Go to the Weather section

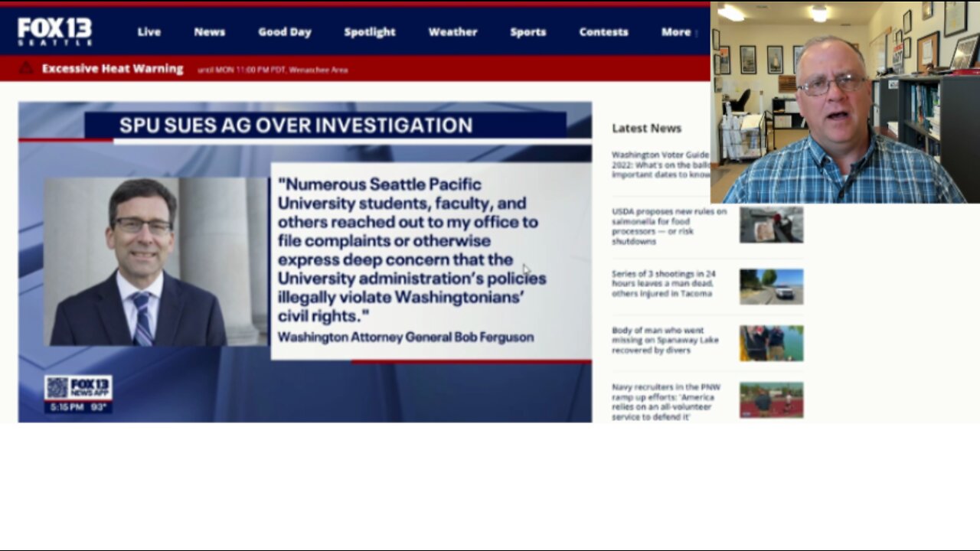[x=452, y=32]
